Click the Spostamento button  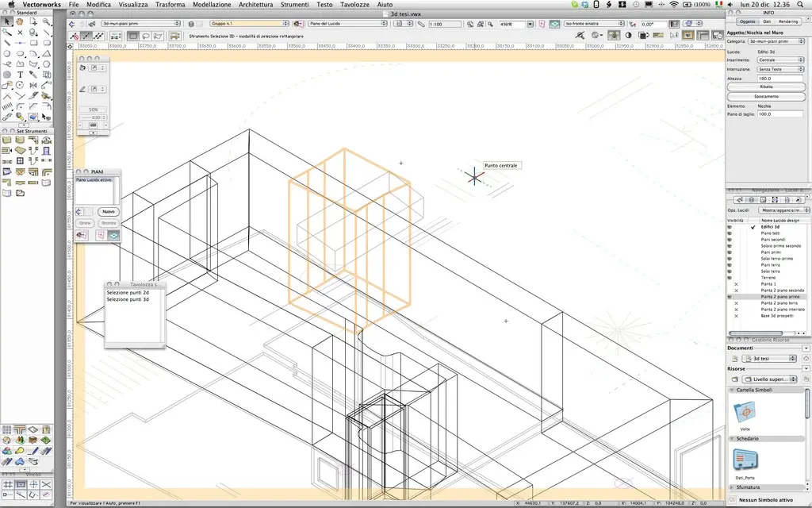767,96
